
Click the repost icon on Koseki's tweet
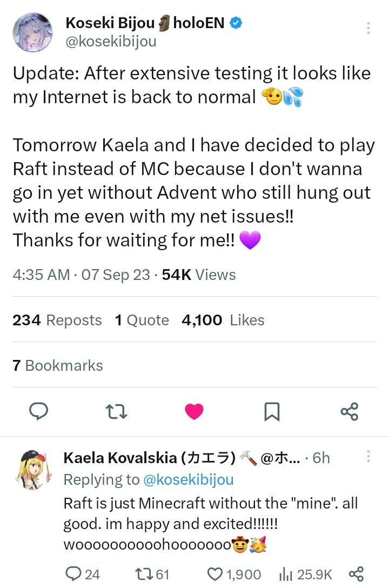pyautogui.click(x=116, y=411)
